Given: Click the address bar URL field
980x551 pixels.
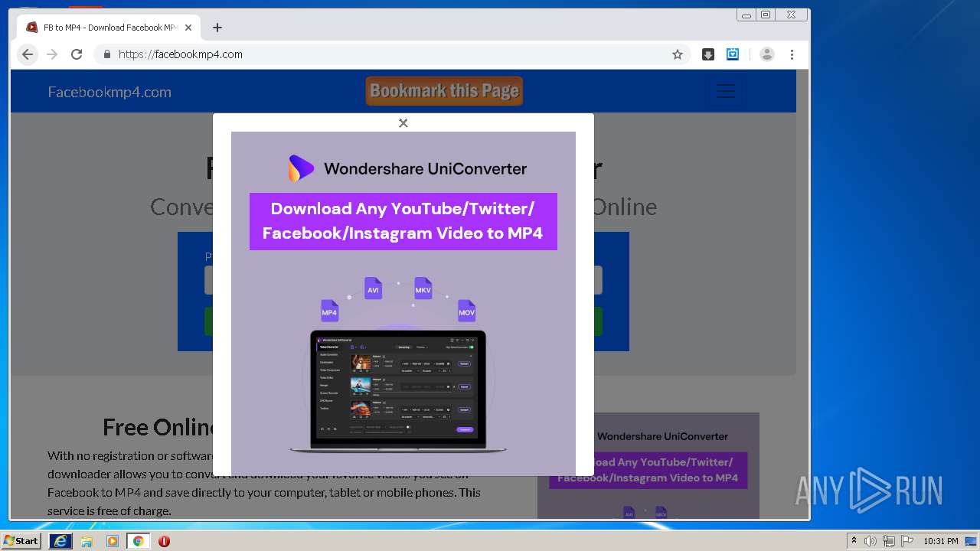Looking at the screenshot, I should coord(390,54).
